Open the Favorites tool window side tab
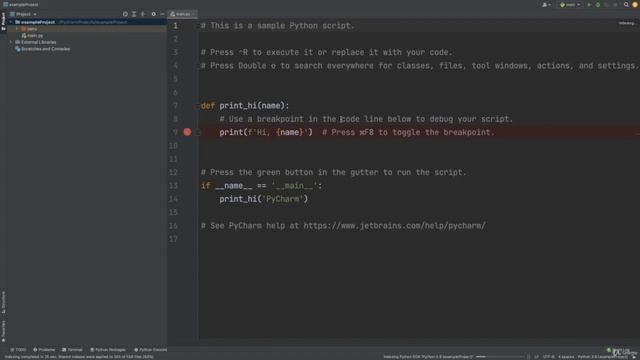 [x=3, y=331]
